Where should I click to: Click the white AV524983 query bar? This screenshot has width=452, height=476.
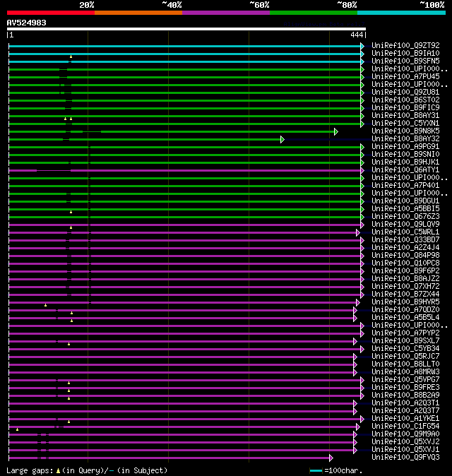[186, 29]
